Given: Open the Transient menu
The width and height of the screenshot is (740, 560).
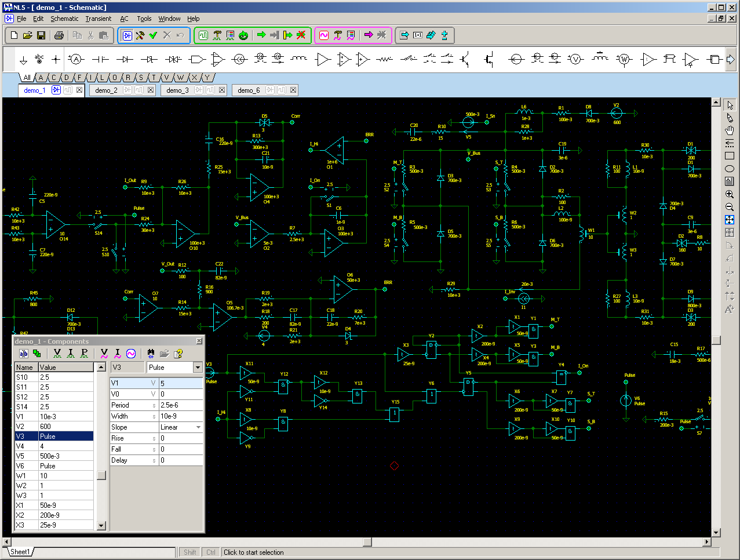Looking at the screenshot, I should coord(98,18).
